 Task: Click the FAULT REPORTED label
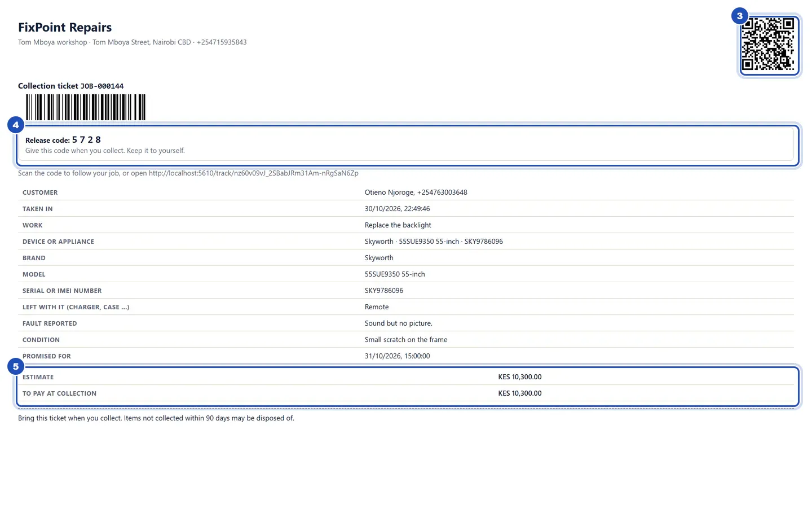click(x=50, y=323)
